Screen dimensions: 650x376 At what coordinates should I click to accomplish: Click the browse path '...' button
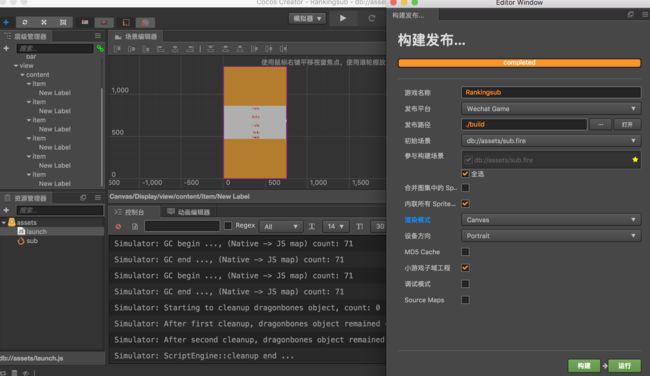[600, 124]
